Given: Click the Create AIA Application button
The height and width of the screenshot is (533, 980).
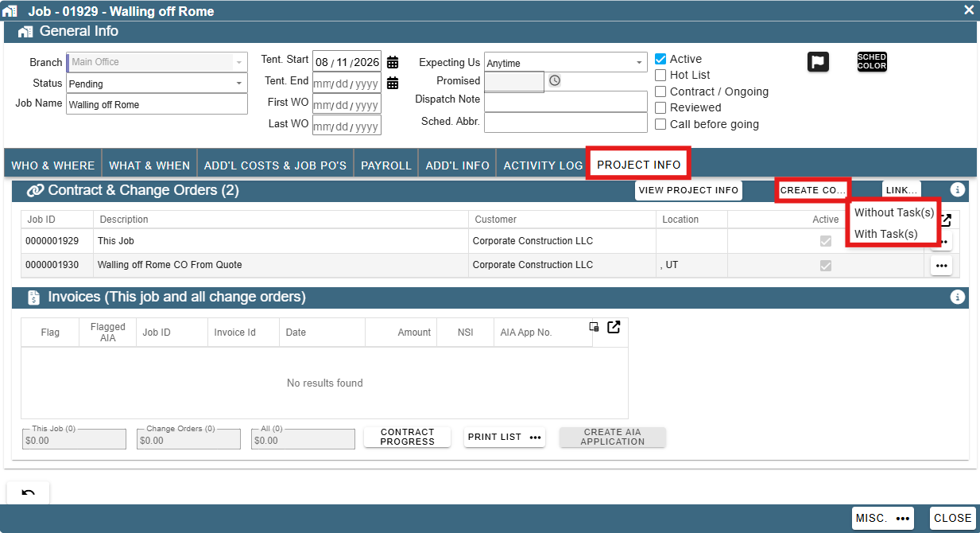Looking at the screenshot, I should pyautogui.click(x=612, y=437).
